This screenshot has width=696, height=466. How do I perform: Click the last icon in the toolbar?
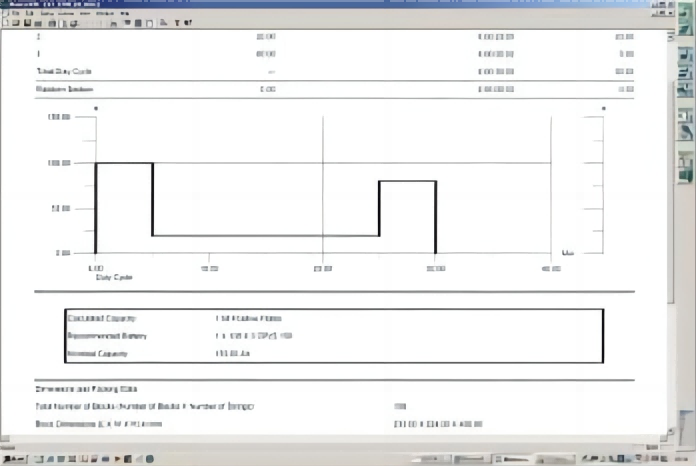pos(190,21)
